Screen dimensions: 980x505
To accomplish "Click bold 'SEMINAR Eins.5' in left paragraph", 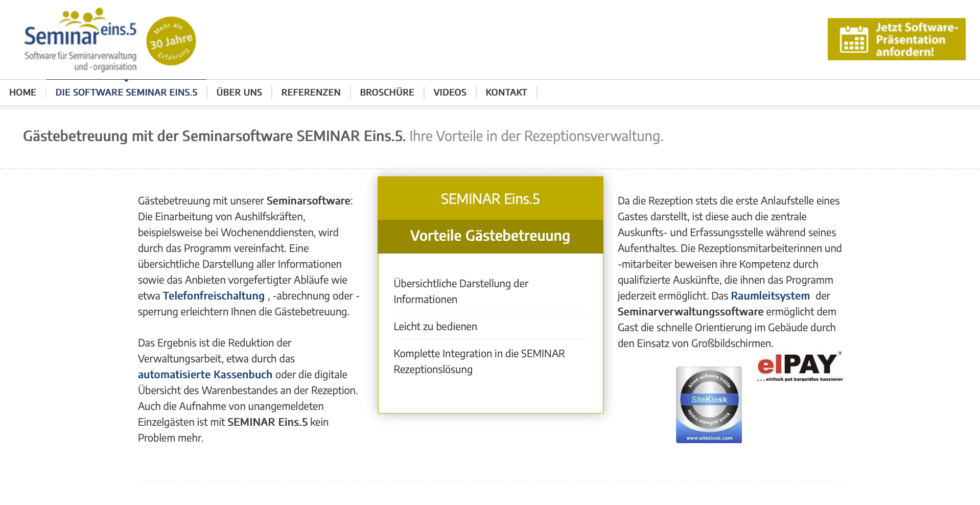I will pos(267,422).
